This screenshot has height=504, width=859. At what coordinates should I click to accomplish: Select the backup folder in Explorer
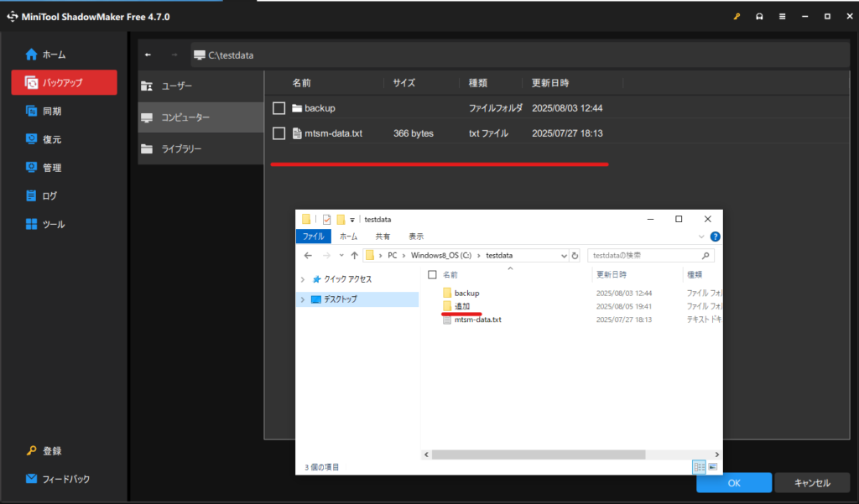pos(466,293)
